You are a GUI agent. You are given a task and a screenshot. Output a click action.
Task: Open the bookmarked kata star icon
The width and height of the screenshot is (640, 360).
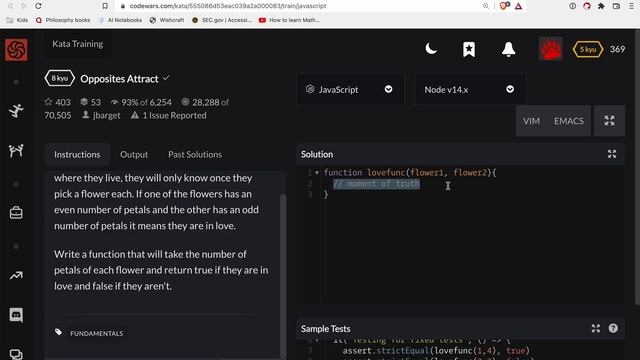click(x=469, y=49)
